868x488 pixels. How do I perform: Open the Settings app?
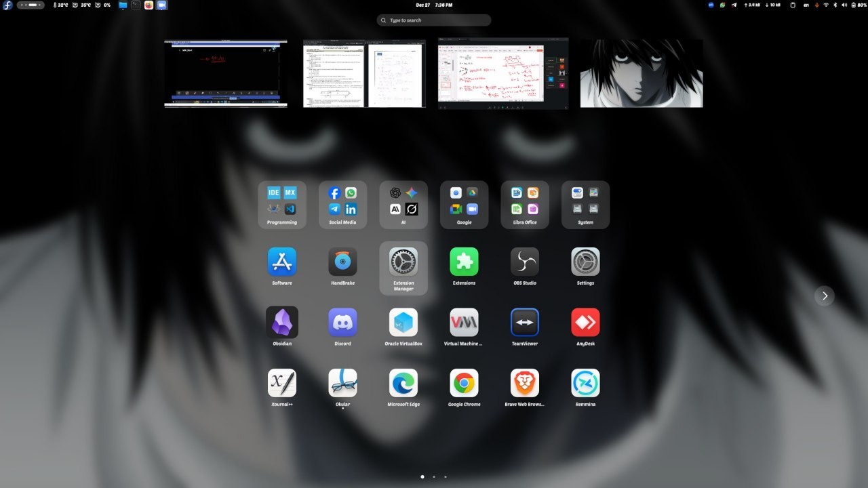pos(585,262)
